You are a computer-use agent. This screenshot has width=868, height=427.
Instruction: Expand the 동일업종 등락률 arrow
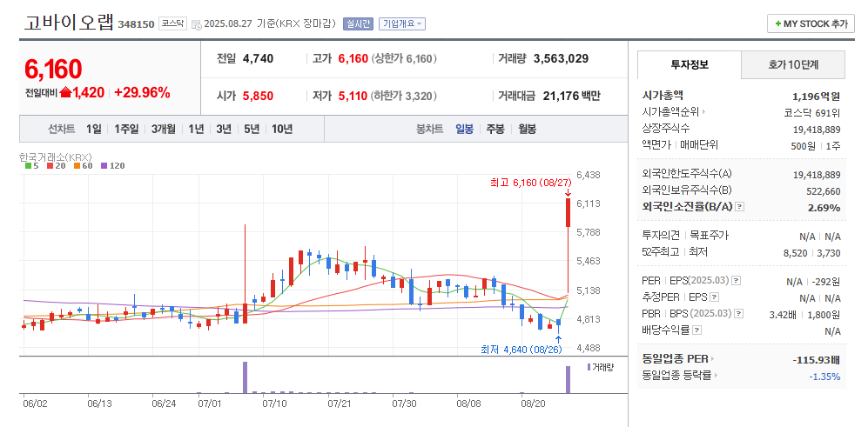point(716,376)
